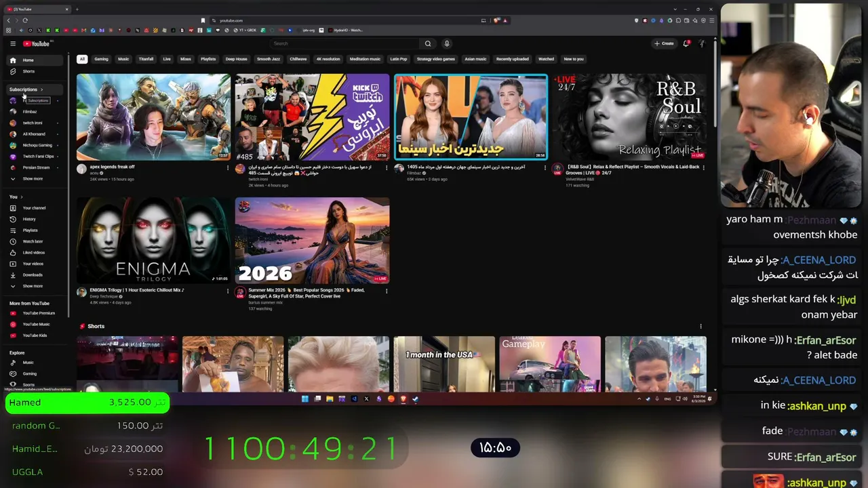Select the 4K resolution filter chip
The image size is (868, 488).
click(x=328, y=59)
